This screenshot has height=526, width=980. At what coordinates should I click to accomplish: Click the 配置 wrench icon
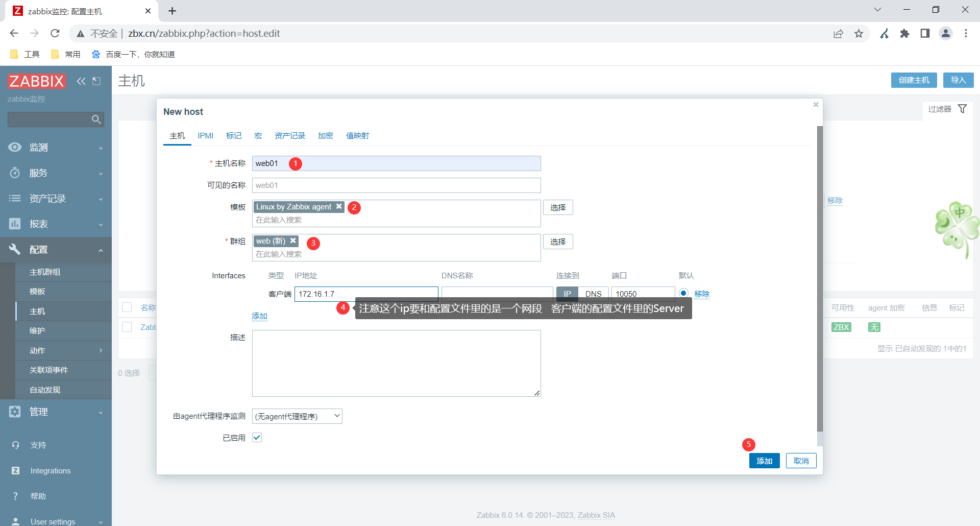(x=15, y=249)
